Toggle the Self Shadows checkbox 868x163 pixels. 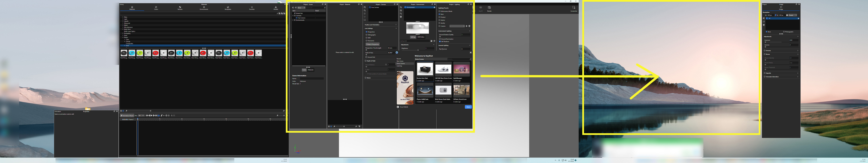[440, 42]
